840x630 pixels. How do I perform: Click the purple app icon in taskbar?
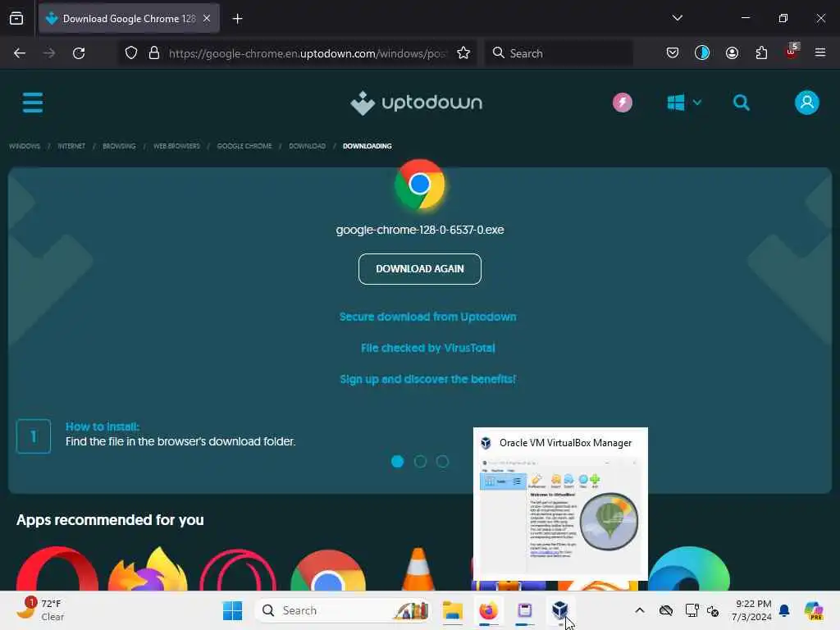[524, 610]
